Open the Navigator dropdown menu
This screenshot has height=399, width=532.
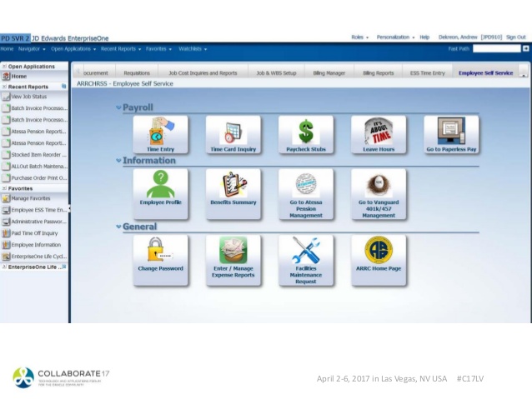[32, 49]
